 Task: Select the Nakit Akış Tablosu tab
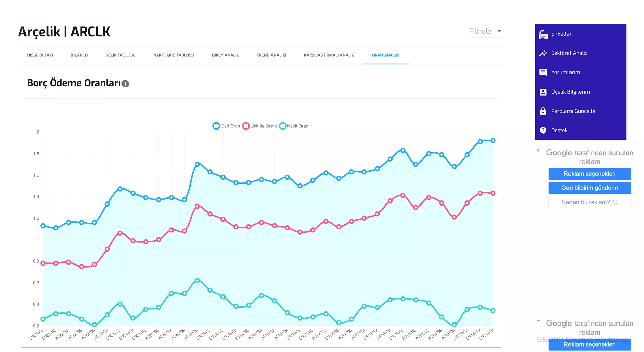tap(174, 55)
